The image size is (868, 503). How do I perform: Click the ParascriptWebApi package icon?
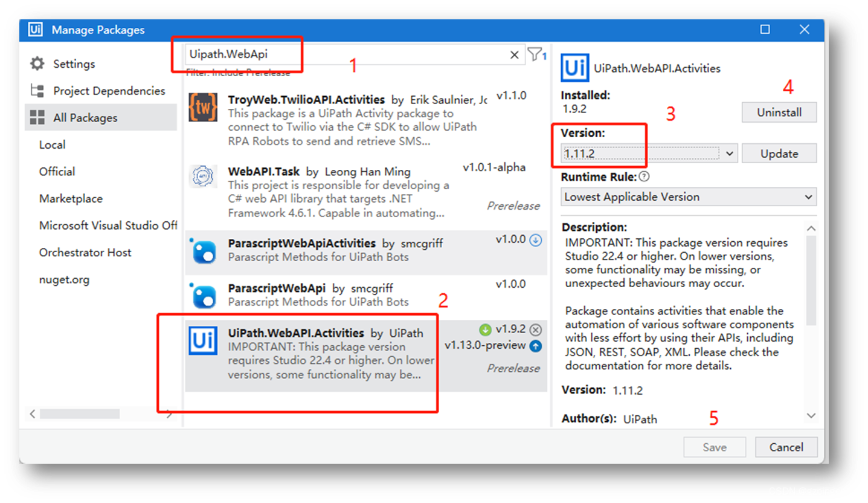203,296
